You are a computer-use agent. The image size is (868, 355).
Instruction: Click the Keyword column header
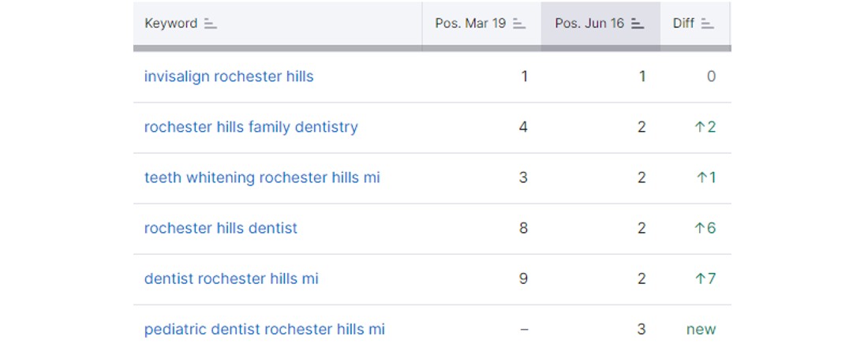pos(170,23)
